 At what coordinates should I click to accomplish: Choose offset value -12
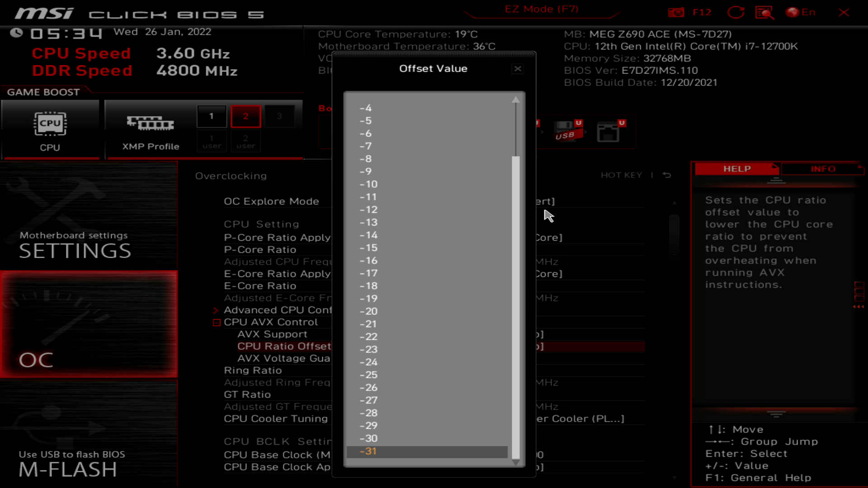[427, 210]
